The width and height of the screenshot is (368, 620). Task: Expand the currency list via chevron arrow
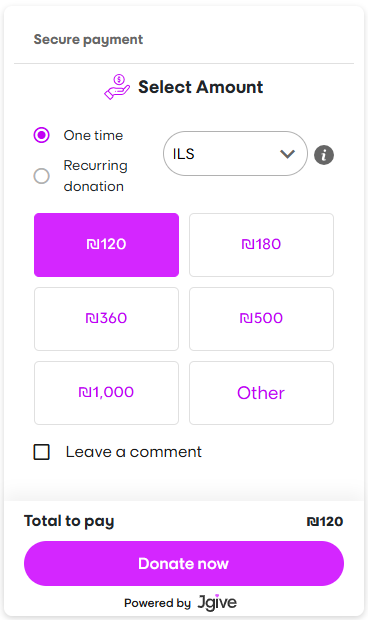[x=287, y=154]
